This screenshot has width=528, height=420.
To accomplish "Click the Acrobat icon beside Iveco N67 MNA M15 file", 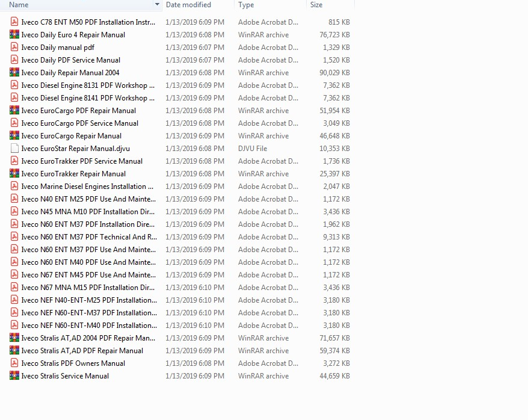I will [14, 287].
